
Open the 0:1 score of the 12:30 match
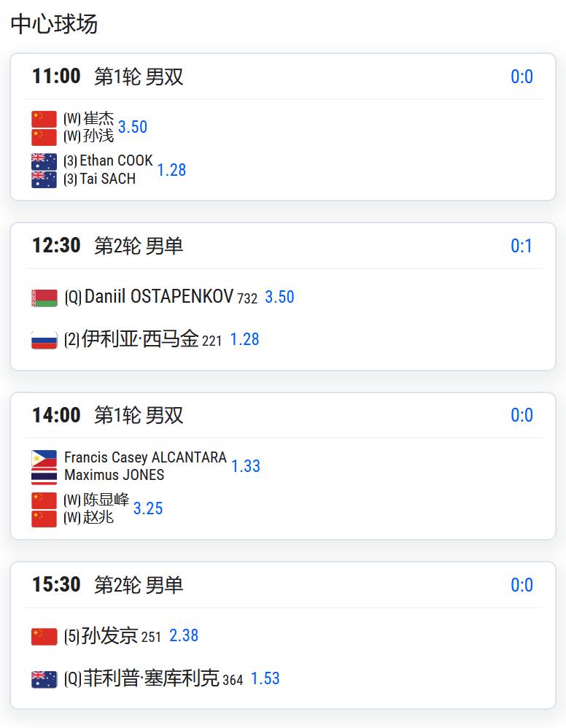522,246
